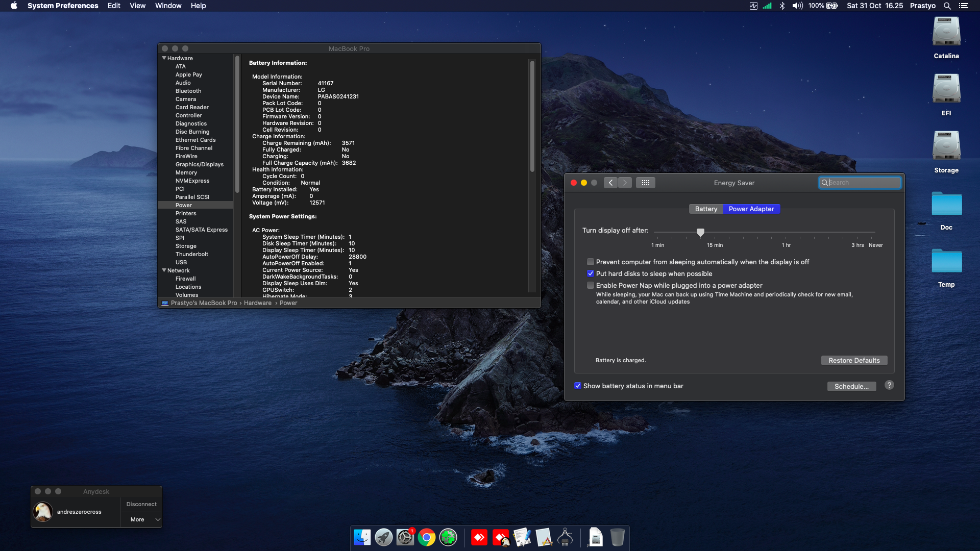980x551 pixels.
Task: Go back in Energy Saver toolbar
Action: 610,183
